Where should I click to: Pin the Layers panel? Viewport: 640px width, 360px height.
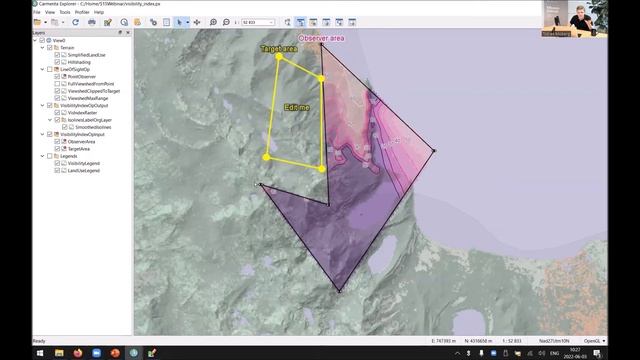[x=120, y=33]
